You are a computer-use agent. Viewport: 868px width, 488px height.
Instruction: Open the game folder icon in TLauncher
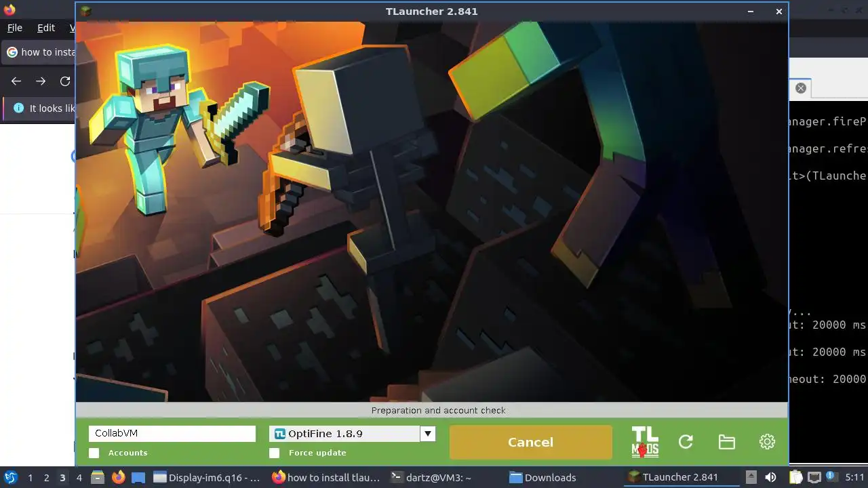tap(726, 442)
